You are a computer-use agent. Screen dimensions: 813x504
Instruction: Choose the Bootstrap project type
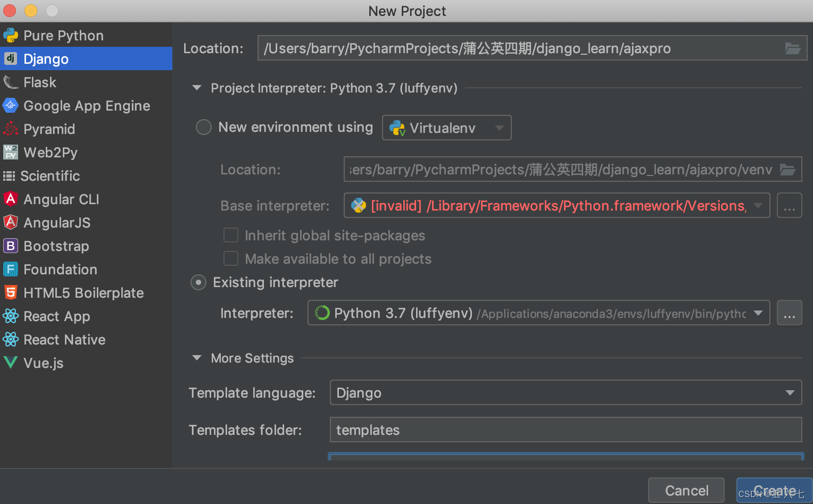click(x=86, y=246)
